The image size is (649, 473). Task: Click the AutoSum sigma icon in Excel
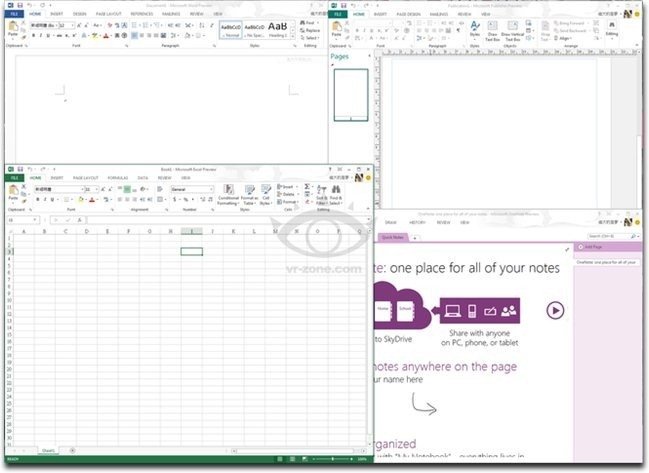[308, 187]
